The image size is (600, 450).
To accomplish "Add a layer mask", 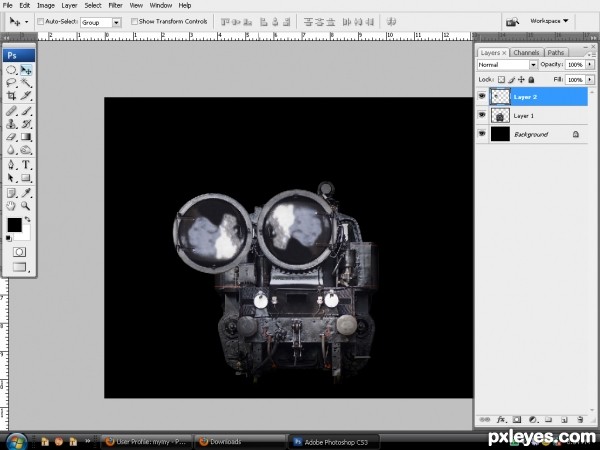I will (x=517, y=420).
